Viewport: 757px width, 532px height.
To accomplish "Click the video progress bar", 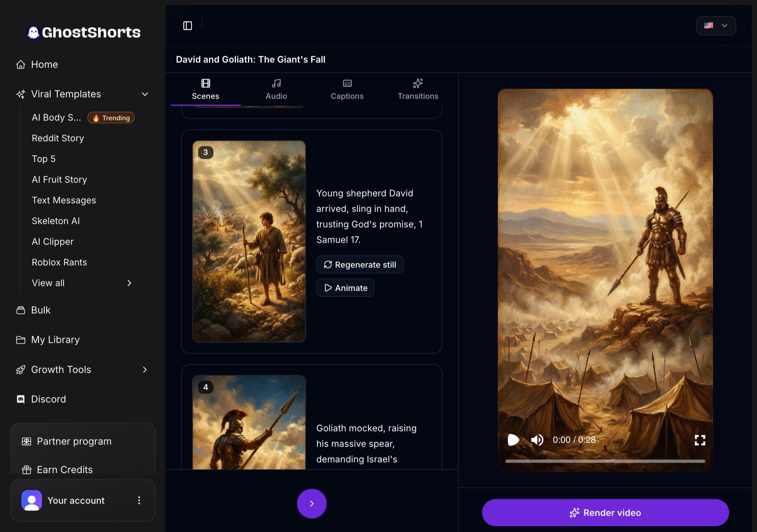I will click(x=605, y=461).
